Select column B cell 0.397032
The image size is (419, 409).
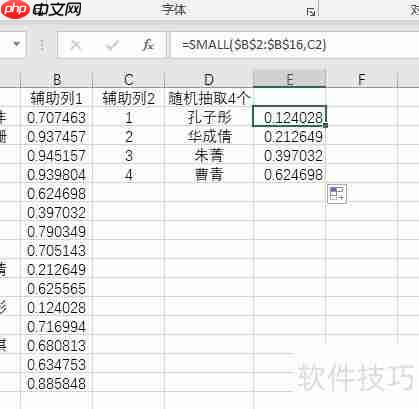tap(57, 212)
